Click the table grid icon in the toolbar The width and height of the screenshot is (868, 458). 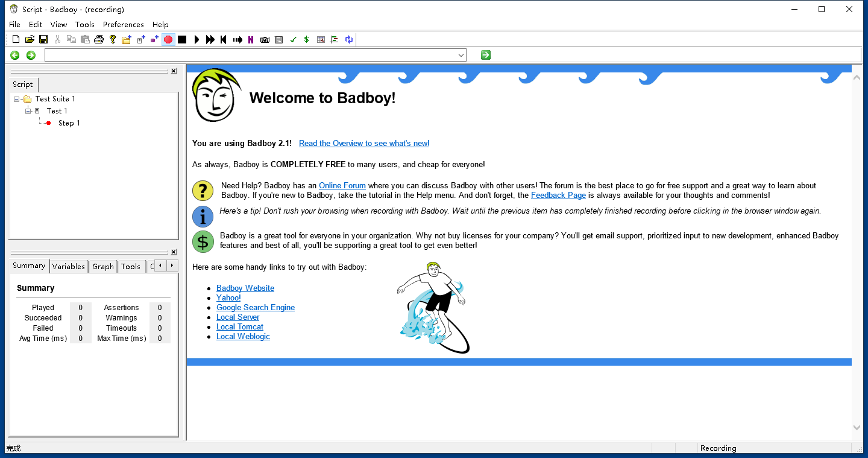(x=321, y=40)
